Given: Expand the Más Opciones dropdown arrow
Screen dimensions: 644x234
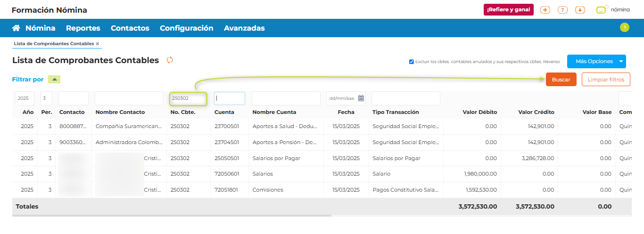Looking at the screenshot, I should click(621, 61).
